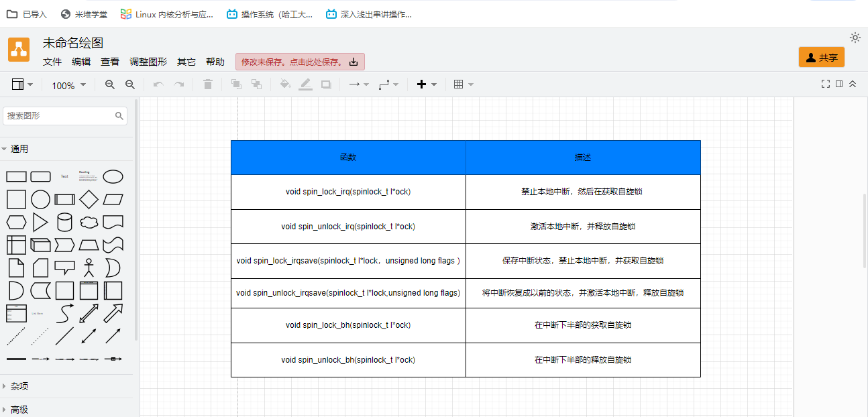Viewport: 868px width, 417px height.
Task: Open the insert shape plus dropdown
Action: point(425,84)
